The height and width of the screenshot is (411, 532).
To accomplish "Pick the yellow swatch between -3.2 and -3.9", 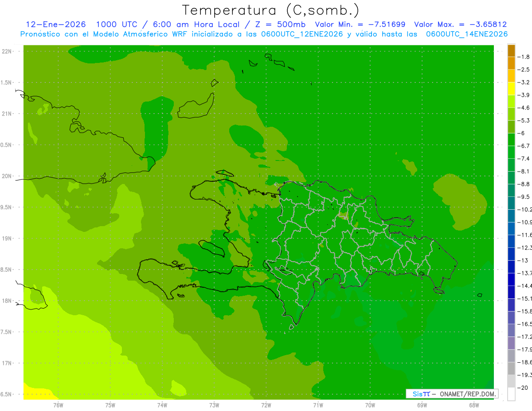I will point(511,89).
